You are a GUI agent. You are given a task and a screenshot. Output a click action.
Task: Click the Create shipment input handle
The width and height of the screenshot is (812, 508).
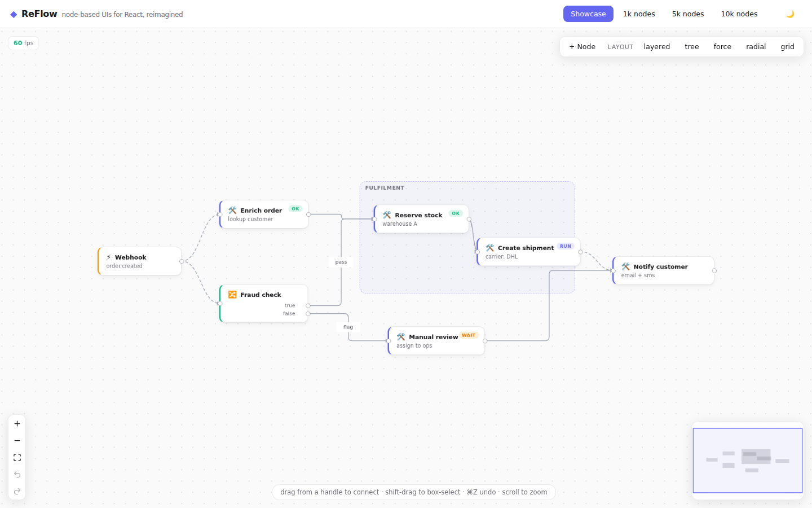click(x=478, y=252)
